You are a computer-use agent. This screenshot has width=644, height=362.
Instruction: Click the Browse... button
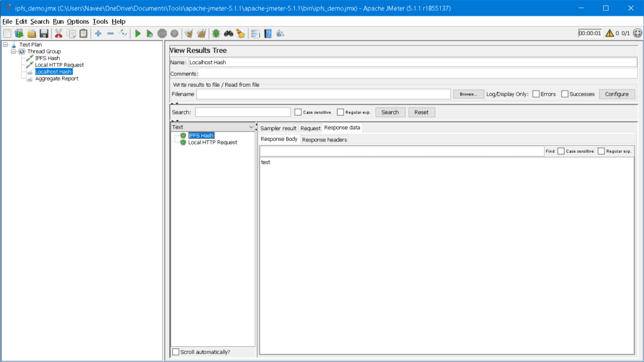point(469,94)
